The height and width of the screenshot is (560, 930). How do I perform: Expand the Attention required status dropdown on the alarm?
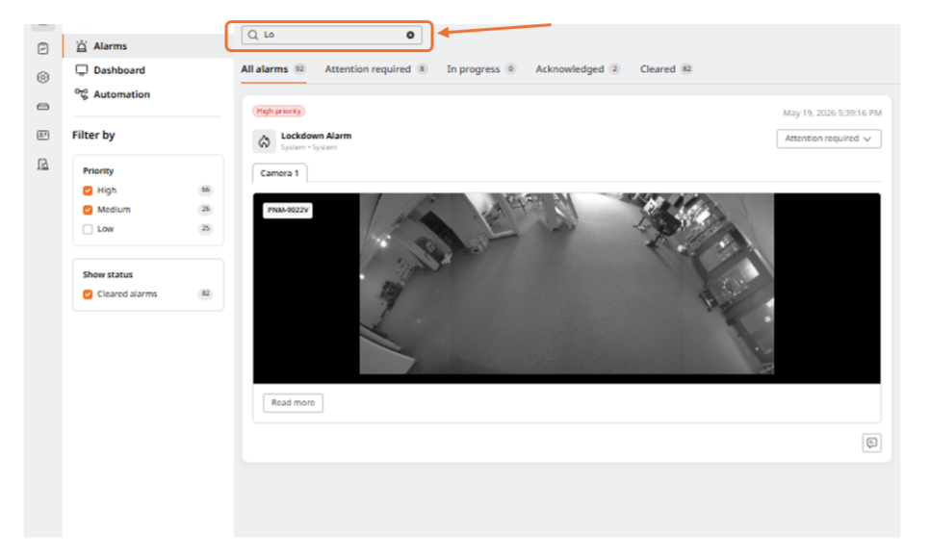click(x=829, y=139)
